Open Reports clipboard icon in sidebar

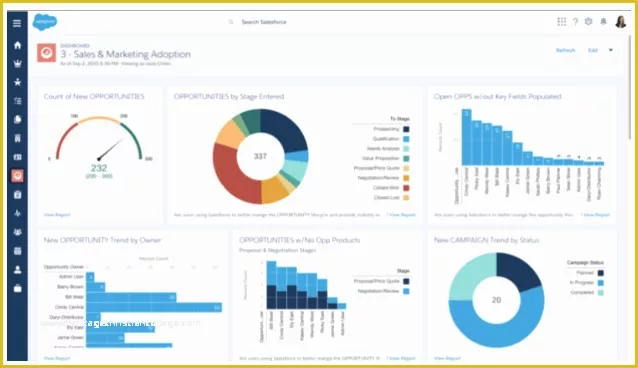click(17, 195)
